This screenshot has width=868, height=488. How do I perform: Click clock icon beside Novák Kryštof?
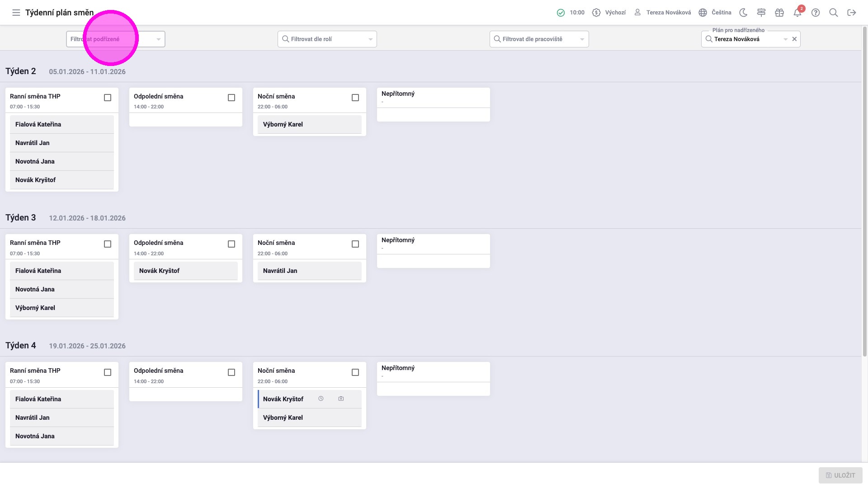click(321, 399)
